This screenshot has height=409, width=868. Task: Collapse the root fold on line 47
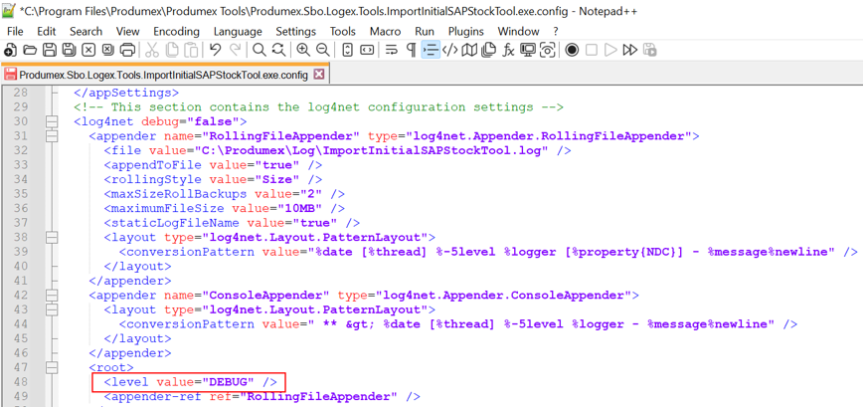coord(52,367)
